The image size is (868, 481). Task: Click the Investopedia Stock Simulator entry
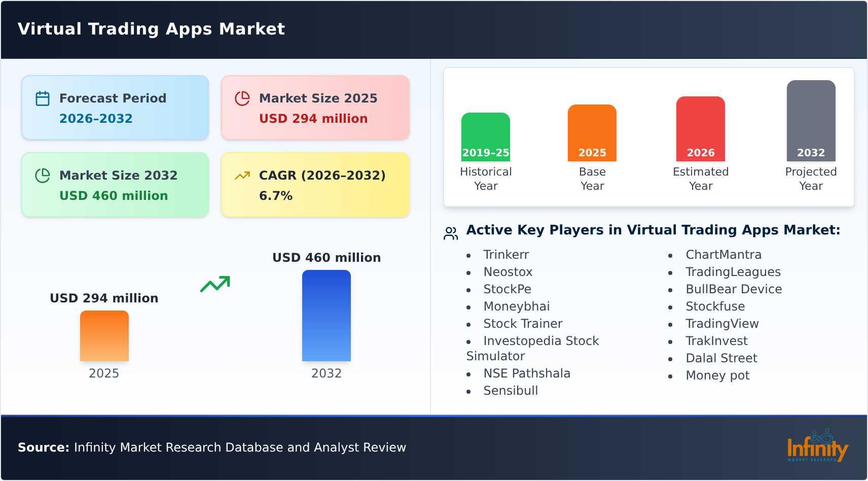coord(533,349)
